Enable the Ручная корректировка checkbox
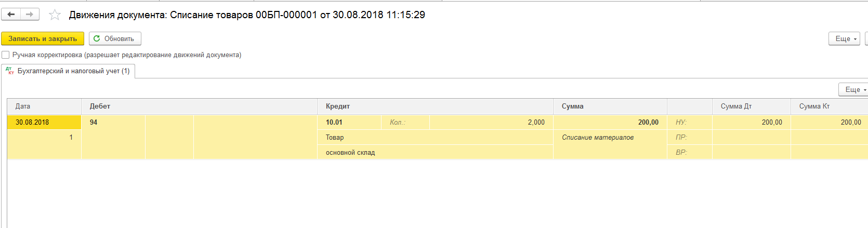The width and height of the screenshot is (868, 228). [x=6, y=55]
